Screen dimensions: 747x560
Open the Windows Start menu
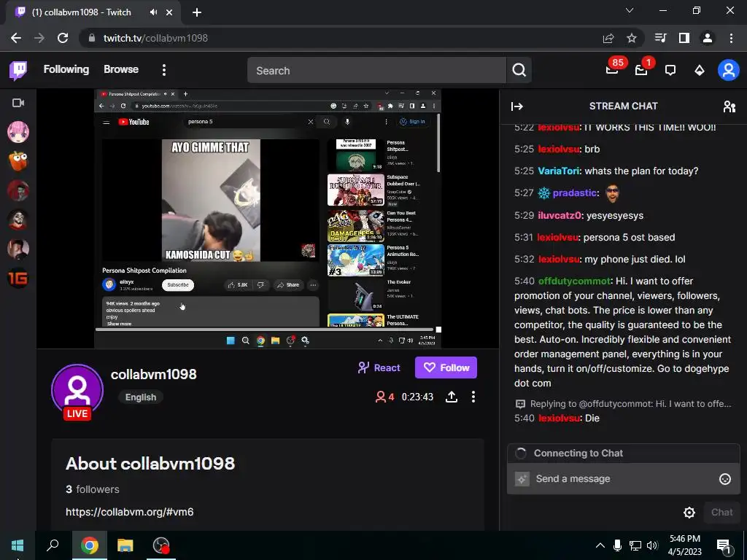[x=18, y=545]
